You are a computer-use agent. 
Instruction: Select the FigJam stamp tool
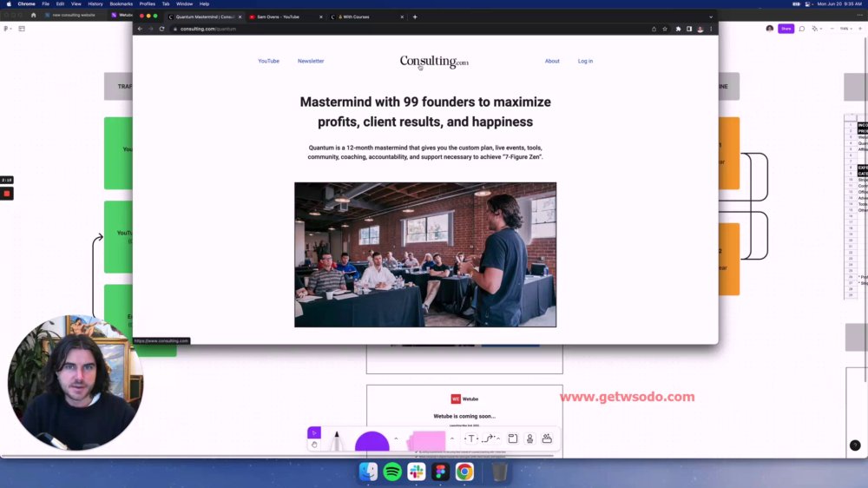[529, 439]
